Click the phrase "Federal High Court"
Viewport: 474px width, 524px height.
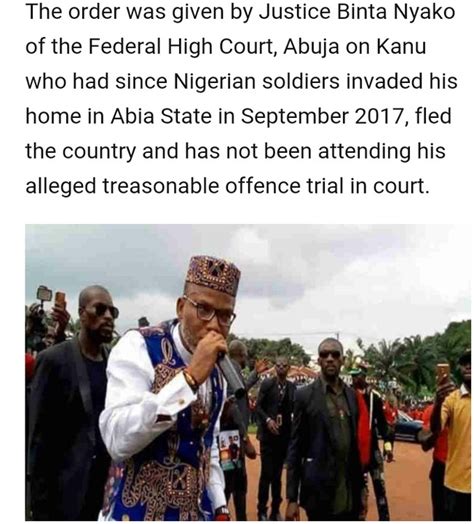coord(181,46)
